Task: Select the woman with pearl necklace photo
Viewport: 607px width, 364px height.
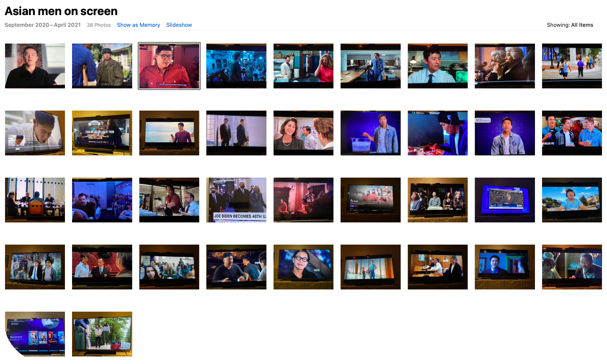Action: click(303, 133)
